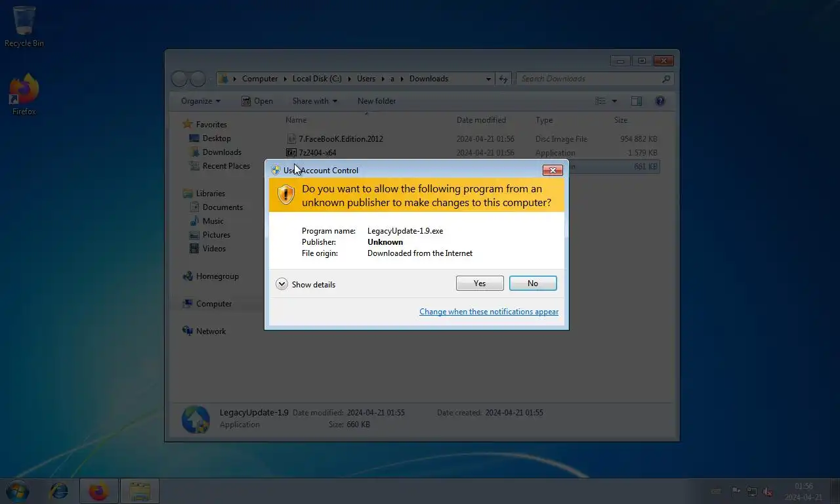Select Local Disk (C:) in the breadcrumb

coord(317,79)
